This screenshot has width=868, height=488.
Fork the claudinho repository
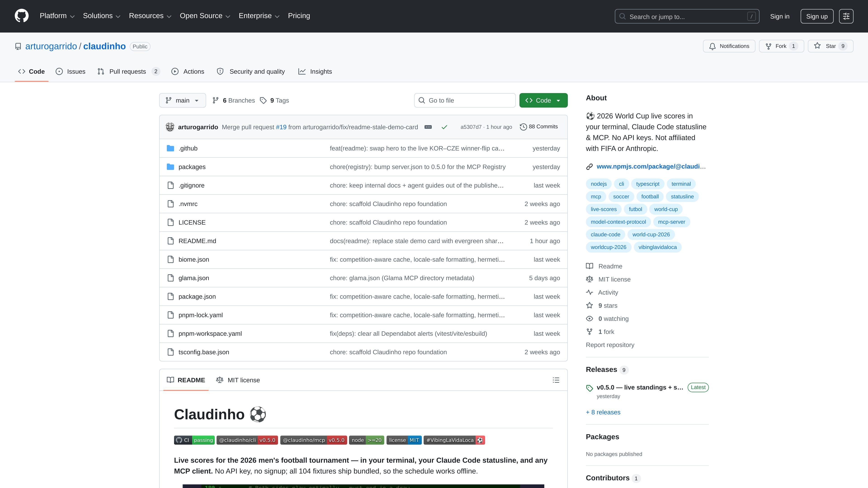pos(781,46)
